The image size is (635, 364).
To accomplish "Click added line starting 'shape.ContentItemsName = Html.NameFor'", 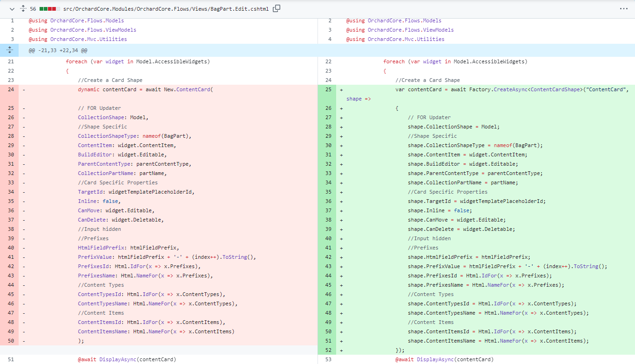I will tap(498, 341).
